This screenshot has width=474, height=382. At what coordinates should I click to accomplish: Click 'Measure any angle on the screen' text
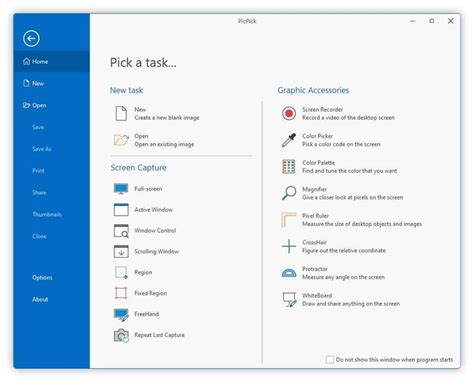[343, 277]
